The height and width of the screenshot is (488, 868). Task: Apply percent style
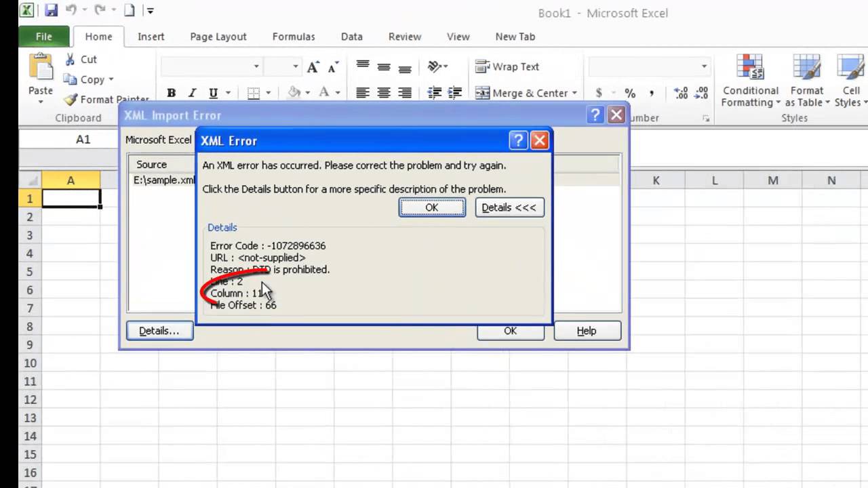click(x=630, y=93)
